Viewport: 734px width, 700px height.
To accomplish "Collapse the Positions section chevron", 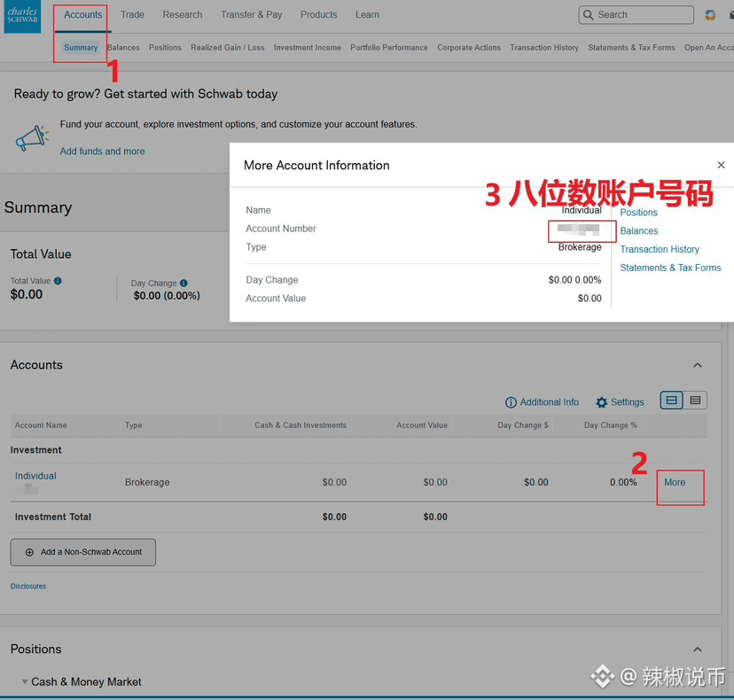I will click(x=698, y=649).
